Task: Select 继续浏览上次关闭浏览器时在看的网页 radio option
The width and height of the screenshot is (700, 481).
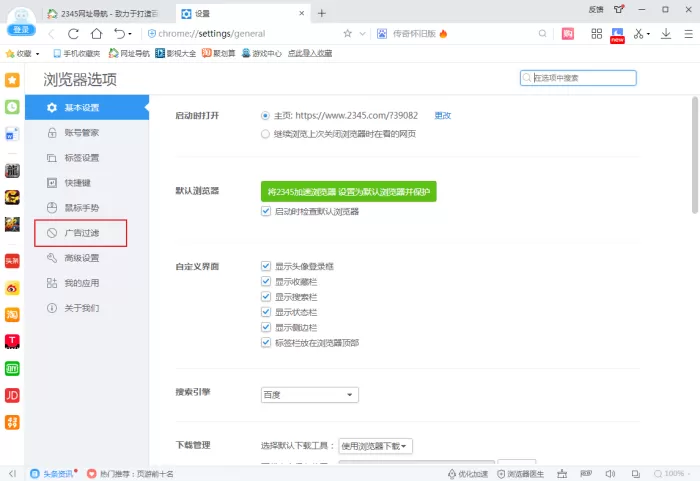Action: (265, 134)
